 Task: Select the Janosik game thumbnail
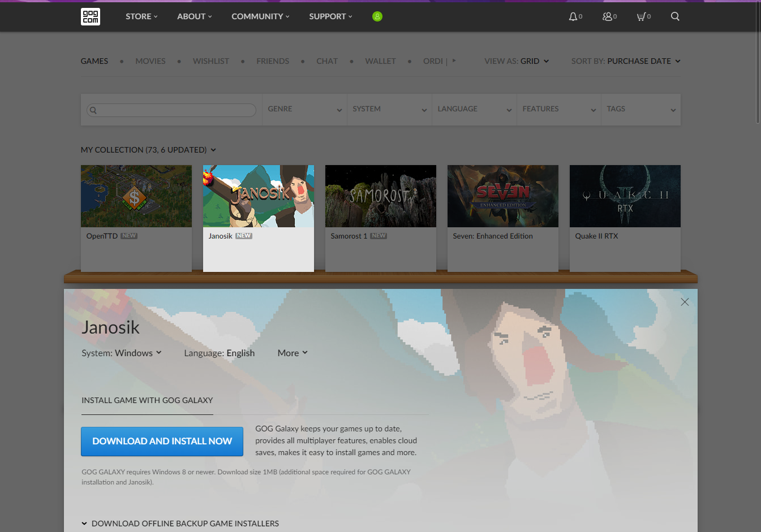pos(259,196)
